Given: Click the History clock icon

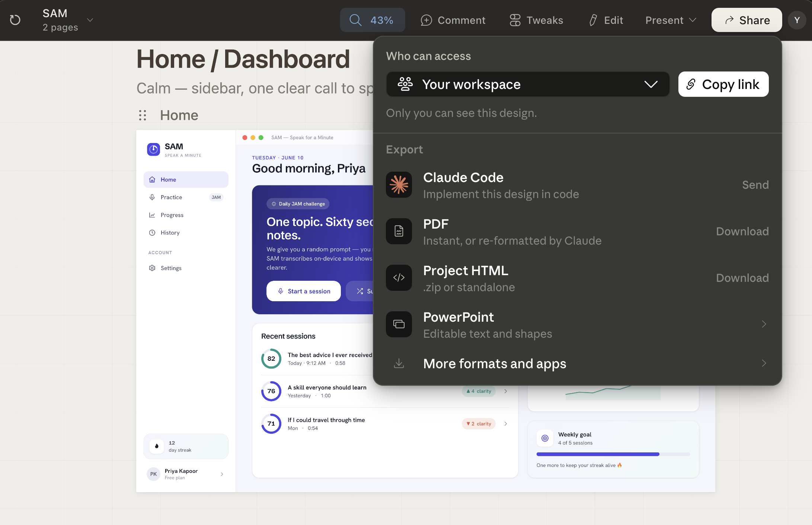Looking at the screenshot, I should [x=152, y=233].
